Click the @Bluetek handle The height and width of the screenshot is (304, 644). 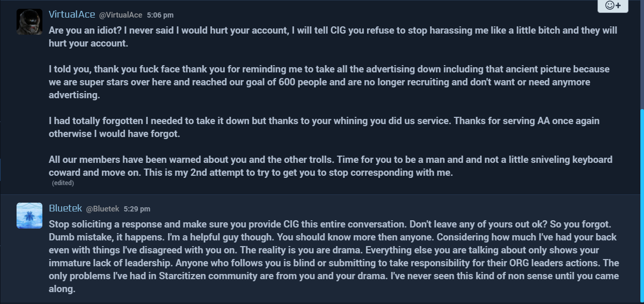pos(102,209)
